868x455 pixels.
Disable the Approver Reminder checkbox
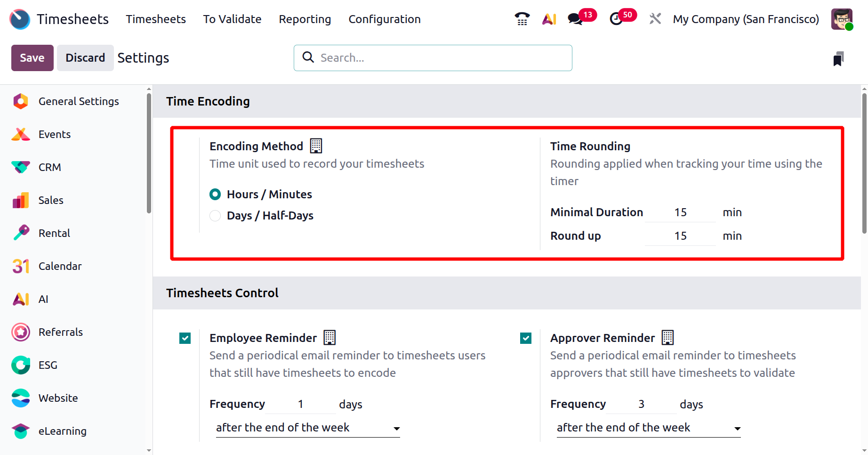(526, 338)
